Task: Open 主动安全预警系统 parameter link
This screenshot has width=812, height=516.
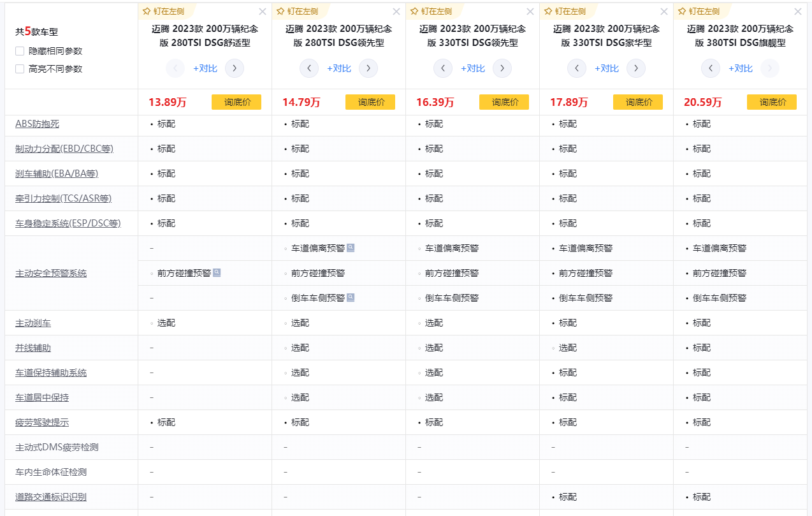Action: pos(51,273)
